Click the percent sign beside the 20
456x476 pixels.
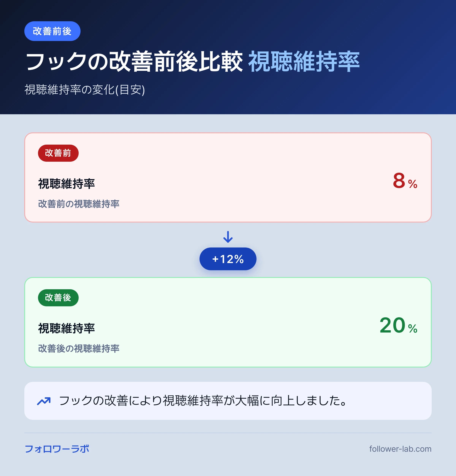[x=413, y=329]
